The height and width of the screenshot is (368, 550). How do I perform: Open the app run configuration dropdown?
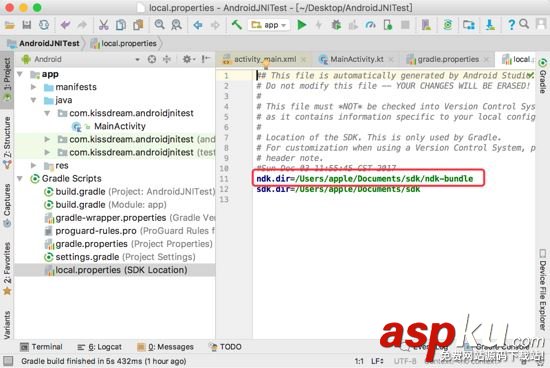click(269, 25)
